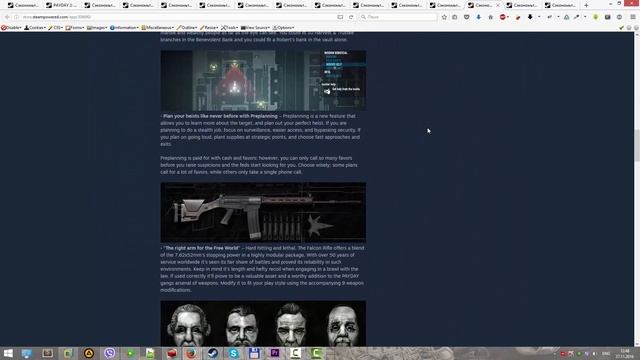The height and width of the screenshot is (360, 640).
Task: Open a new browser tab
Action: pos(586,5)
